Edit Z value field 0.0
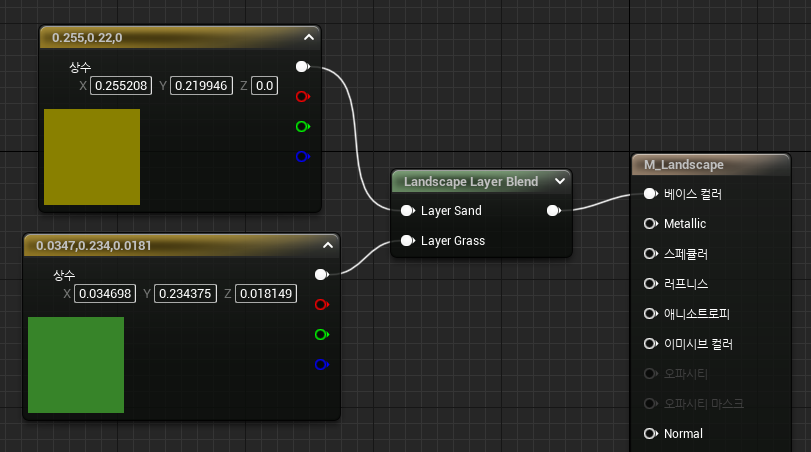The width and height of the screenshot is (811, 452). click(264, 86)
